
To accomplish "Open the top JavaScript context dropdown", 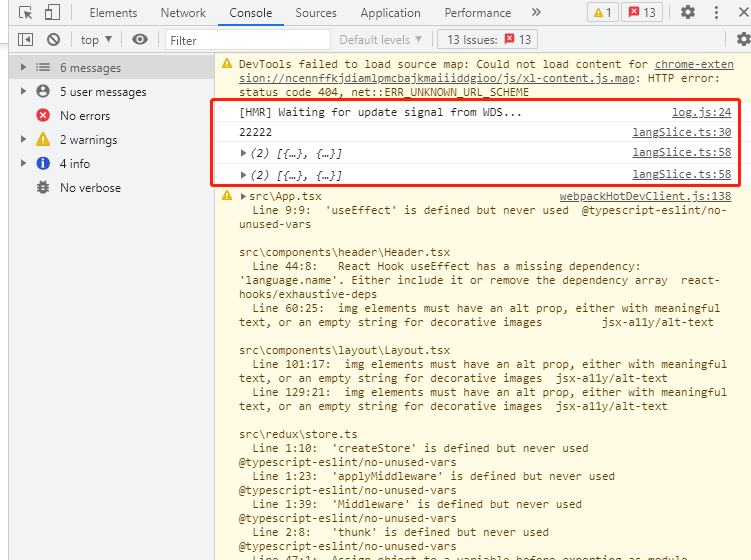I will [x=96, y=40].
